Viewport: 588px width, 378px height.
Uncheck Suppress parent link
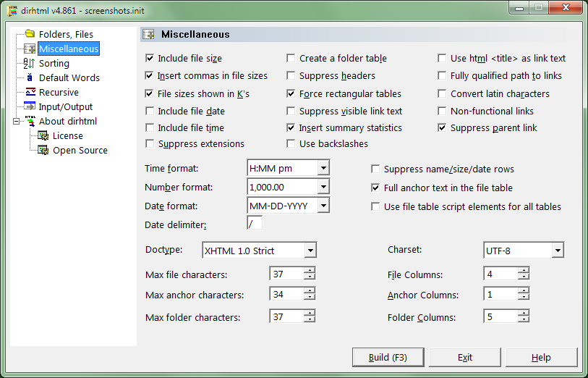click(x=442, y=127)
